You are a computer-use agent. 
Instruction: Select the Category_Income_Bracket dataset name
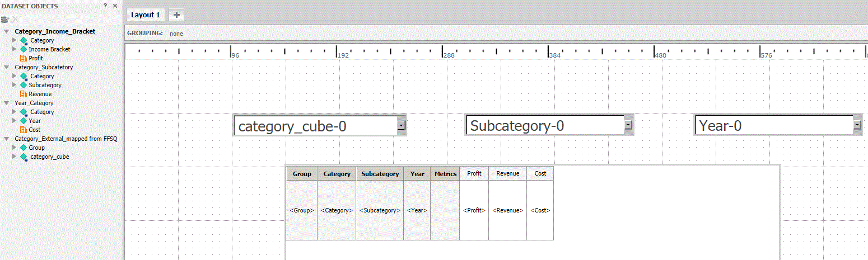tap(55, 31)
